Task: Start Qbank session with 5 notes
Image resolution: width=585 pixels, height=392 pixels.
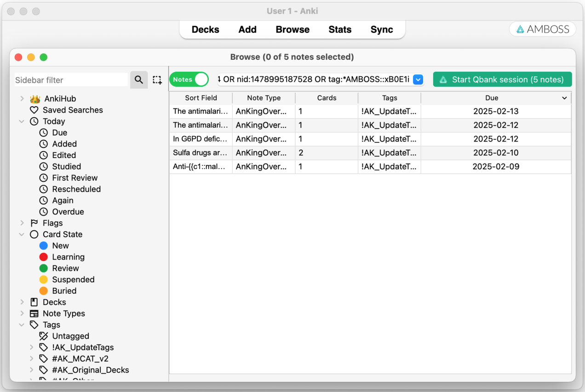Action: point(502,80)
